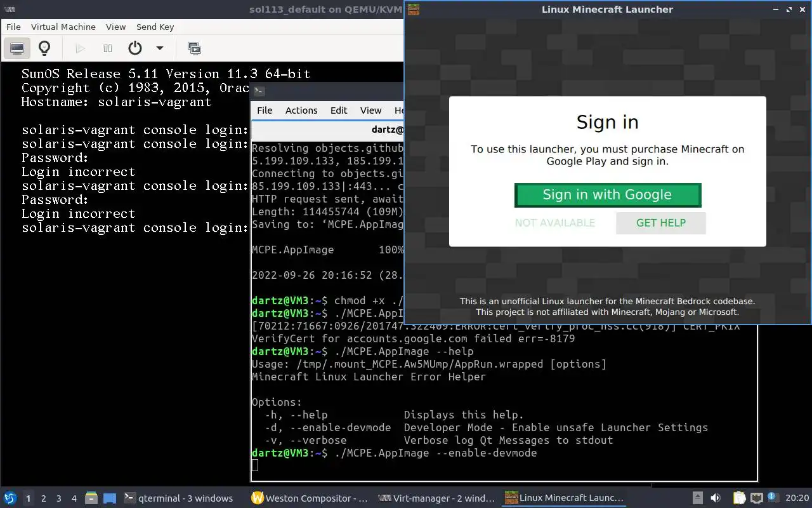Switch to workspace 3
The height and width of the screenshot is (508, 812).
coord(59,498)
